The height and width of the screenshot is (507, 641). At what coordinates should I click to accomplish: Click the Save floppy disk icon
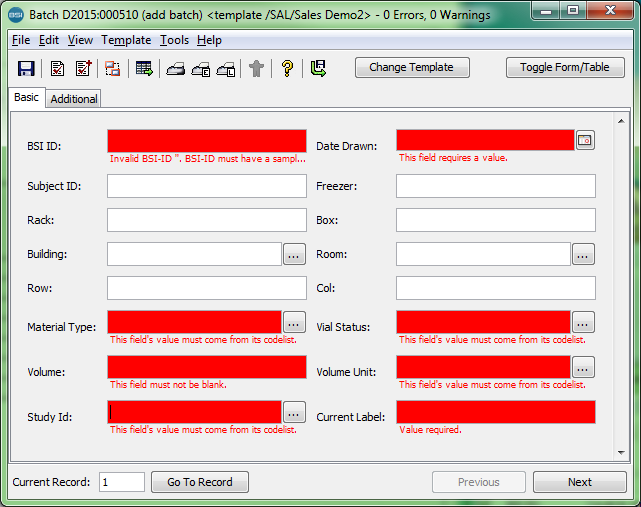click(x=26, y=68)
